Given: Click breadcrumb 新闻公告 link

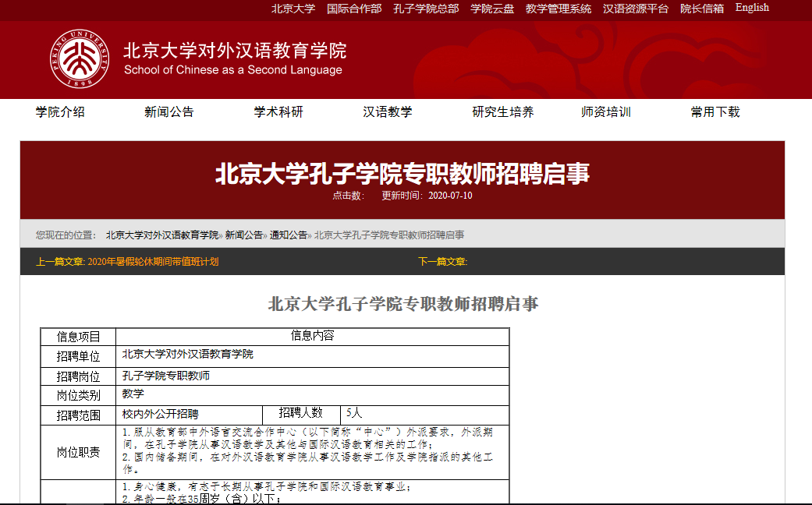Looking at the screenshot, I should tap(244, 235).
